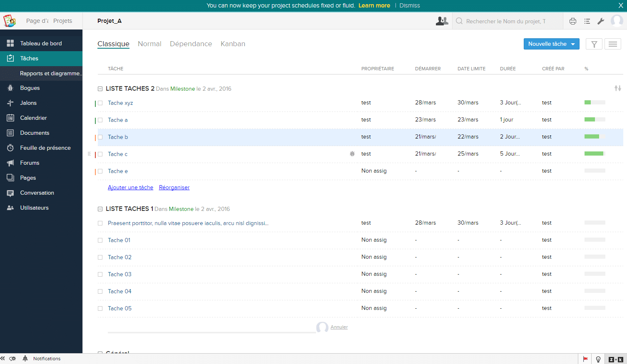The width and height of the screenshot is (627, 364).
Task: Click the users icon next to the search bar
Action: (x=442, y=21)
